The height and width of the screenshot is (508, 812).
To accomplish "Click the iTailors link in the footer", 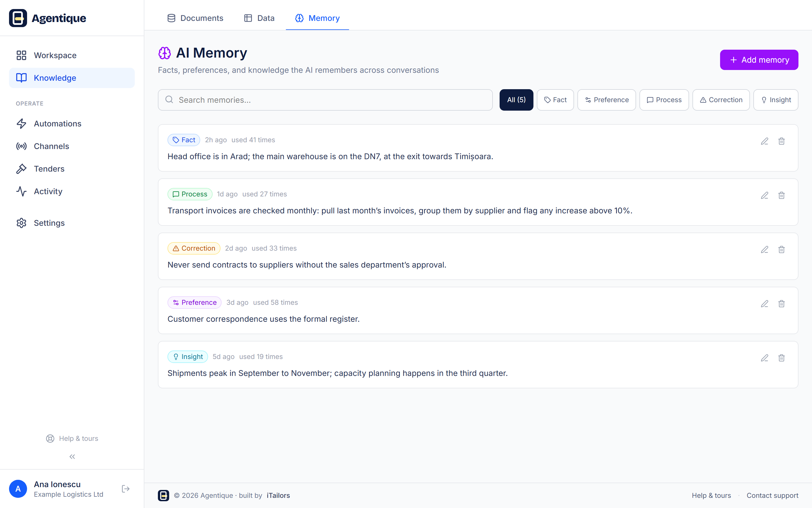I will point(278,495).
